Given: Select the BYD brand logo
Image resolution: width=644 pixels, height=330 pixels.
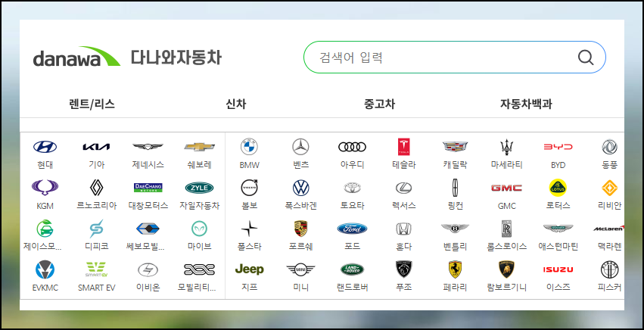Looking at the screenshot, I should 558,147.
